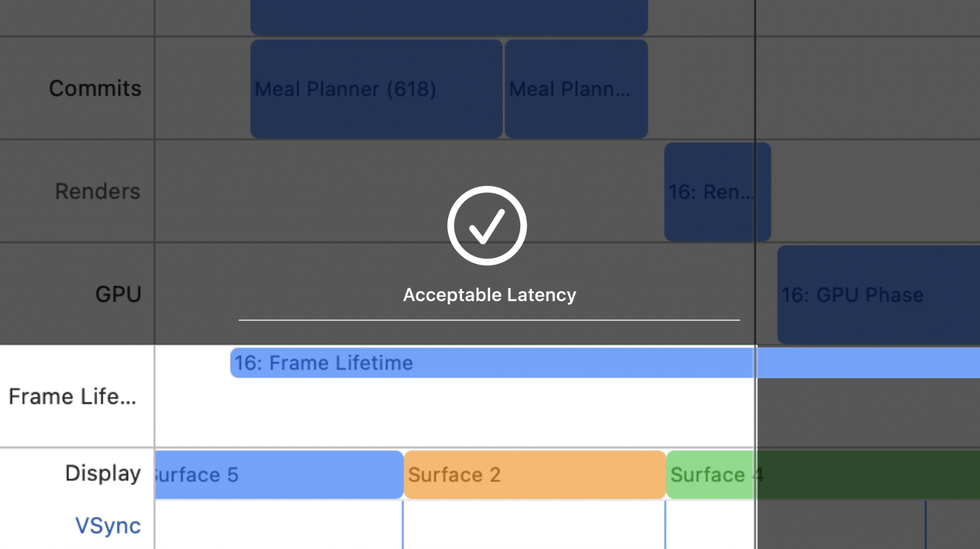Select the green Surface 4 display segment

[711, 475]
